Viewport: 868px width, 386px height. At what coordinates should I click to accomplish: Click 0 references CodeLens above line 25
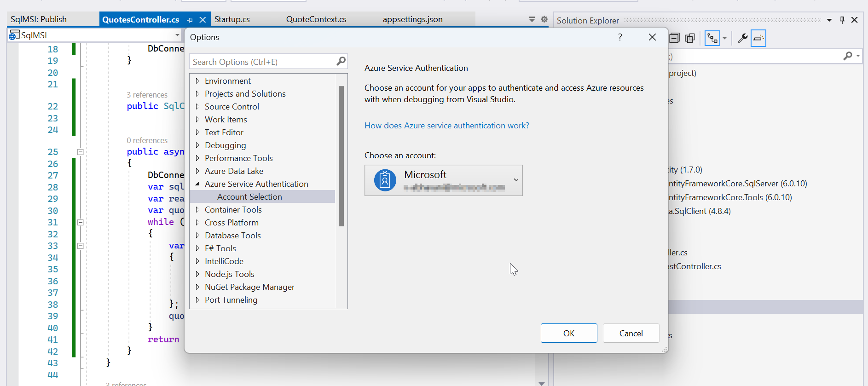click(147, 140)
